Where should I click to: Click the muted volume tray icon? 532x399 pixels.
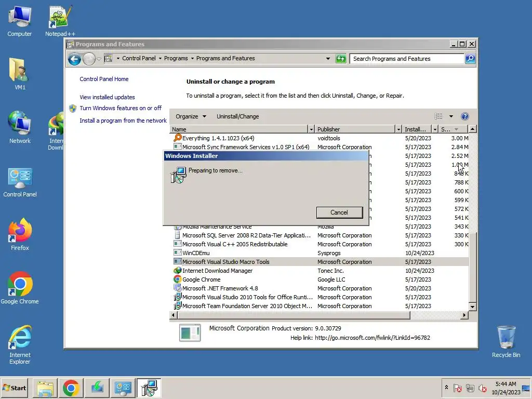click(482, 388)
